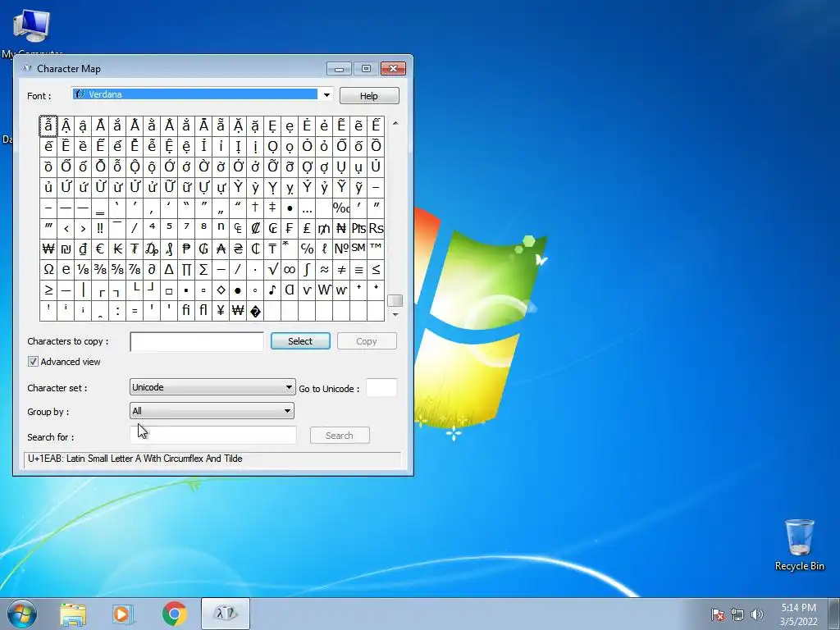Select the dagger character
This screenshot has width=840, height=630.
pyautogui.click(x=256, y=208)
